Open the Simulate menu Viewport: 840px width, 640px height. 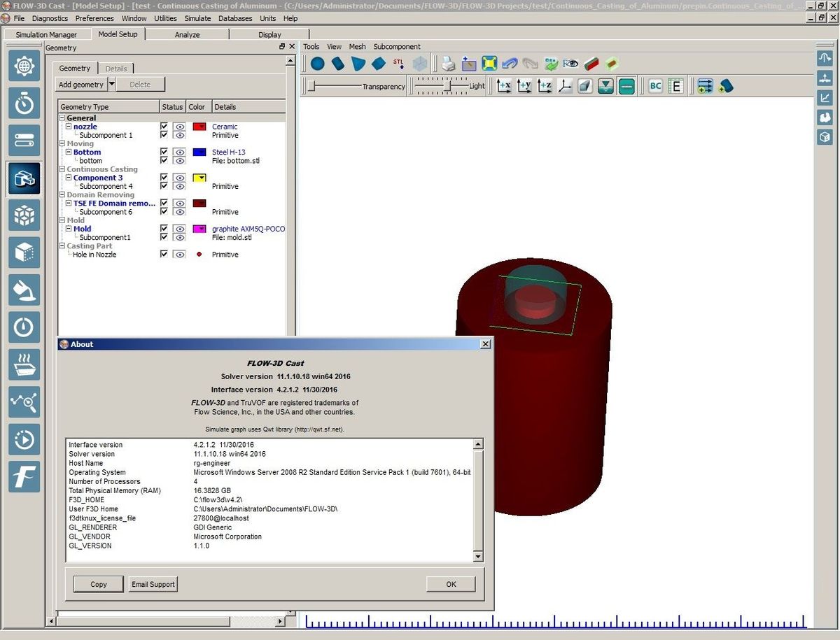(197, 18)
